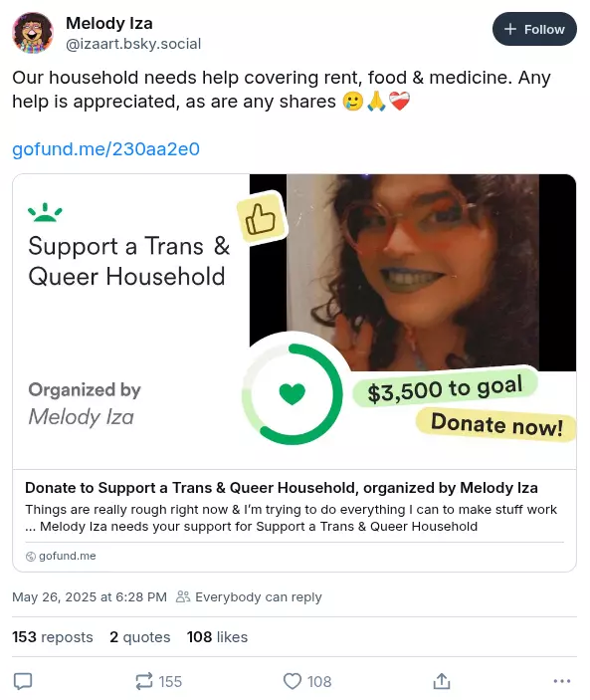Open the gofund.me/230aa2e0 link
The width and height of the screenshot is (590, 700).
coord(105,149)
